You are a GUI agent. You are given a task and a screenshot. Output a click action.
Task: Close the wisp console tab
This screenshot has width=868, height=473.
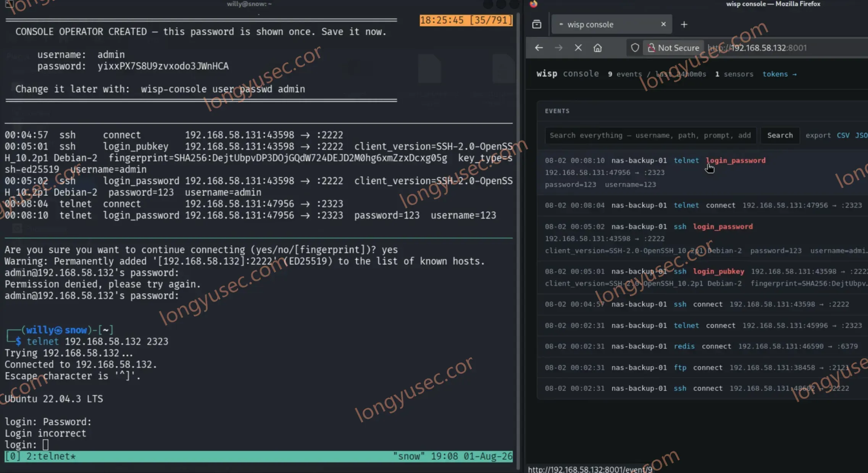coord(663,24)
